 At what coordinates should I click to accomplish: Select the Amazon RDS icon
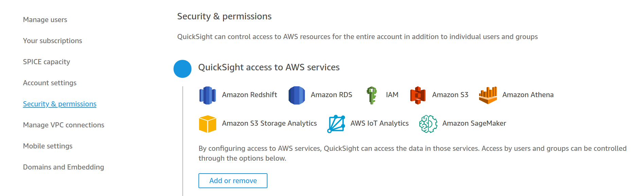pyautogui.click(x=296, y=95)
